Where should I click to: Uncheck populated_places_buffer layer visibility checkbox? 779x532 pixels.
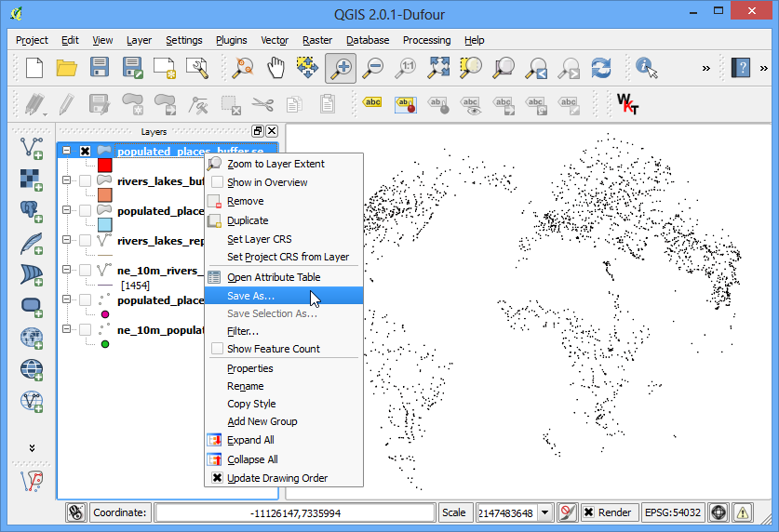tap(85, 151)
